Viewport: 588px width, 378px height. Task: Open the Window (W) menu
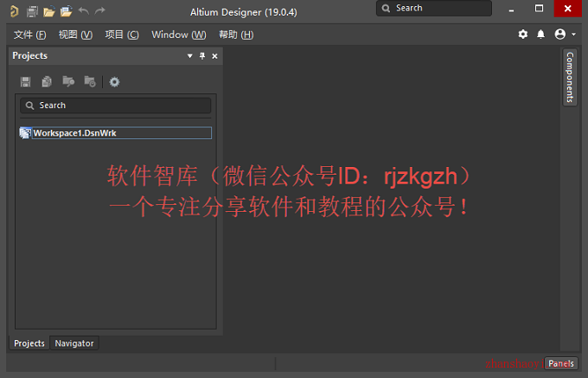pos(179,35)
